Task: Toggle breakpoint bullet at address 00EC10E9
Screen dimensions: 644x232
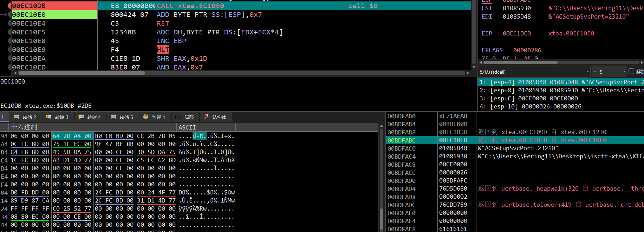Action: coord(10,50)
